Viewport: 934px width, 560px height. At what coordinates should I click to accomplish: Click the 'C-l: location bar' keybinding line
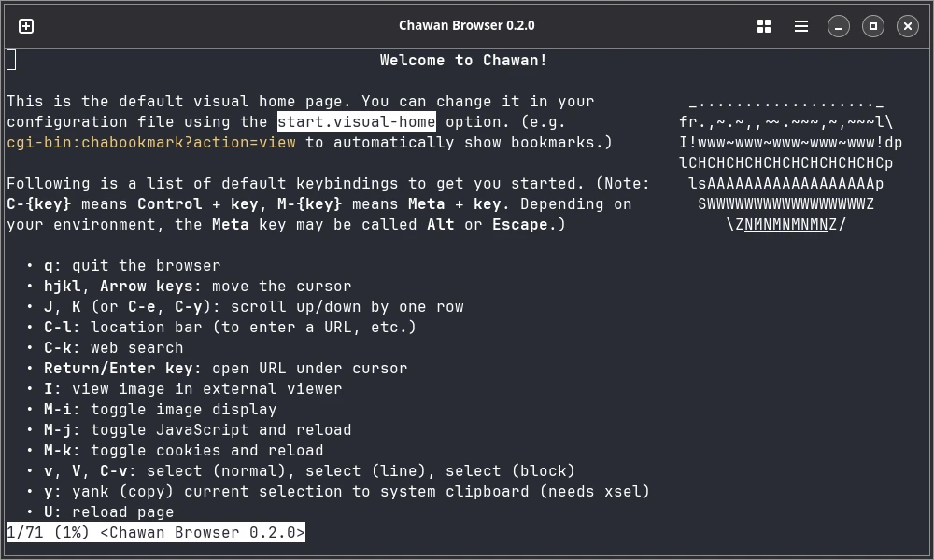(230, 328)
